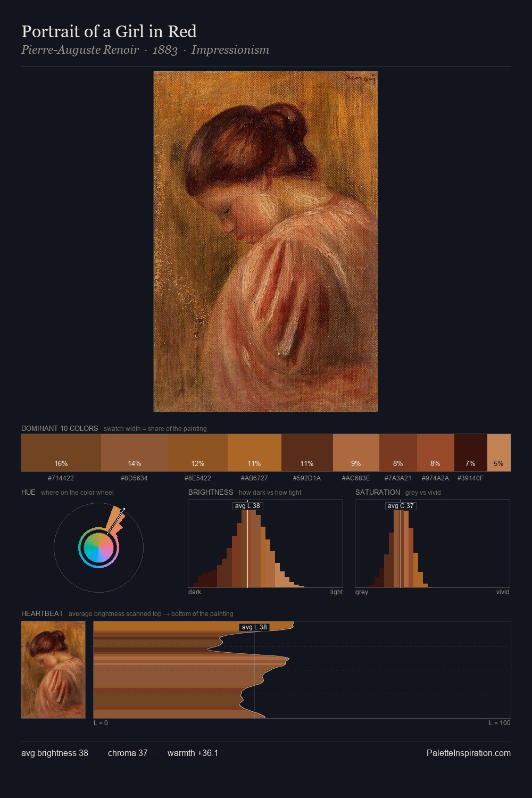Click the saturation 'avg C 37' label

[x=401, y=506]
